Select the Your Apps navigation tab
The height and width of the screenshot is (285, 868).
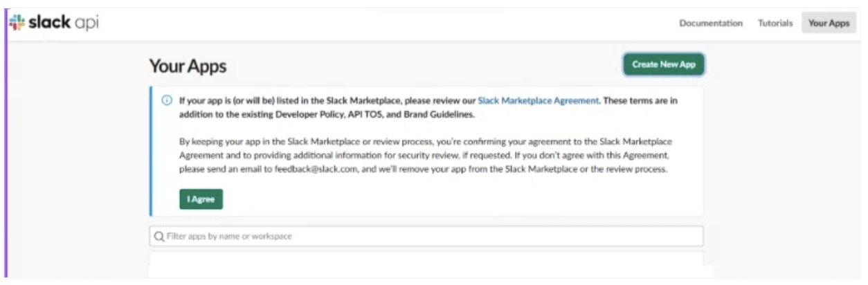[829, 23]
